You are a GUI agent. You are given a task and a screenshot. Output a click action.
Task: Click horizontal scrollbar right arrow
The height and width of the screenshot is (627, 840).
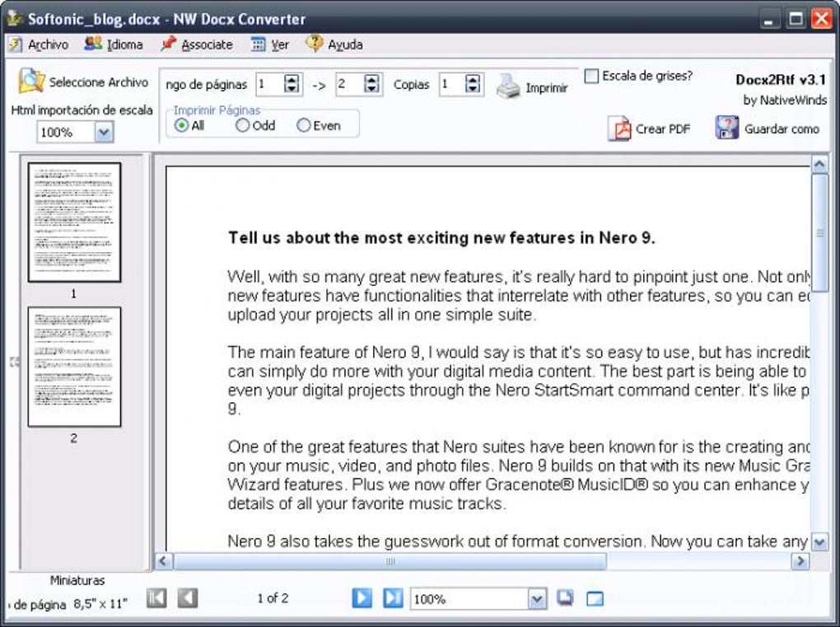pyautogui.click(x=800, y=561)
